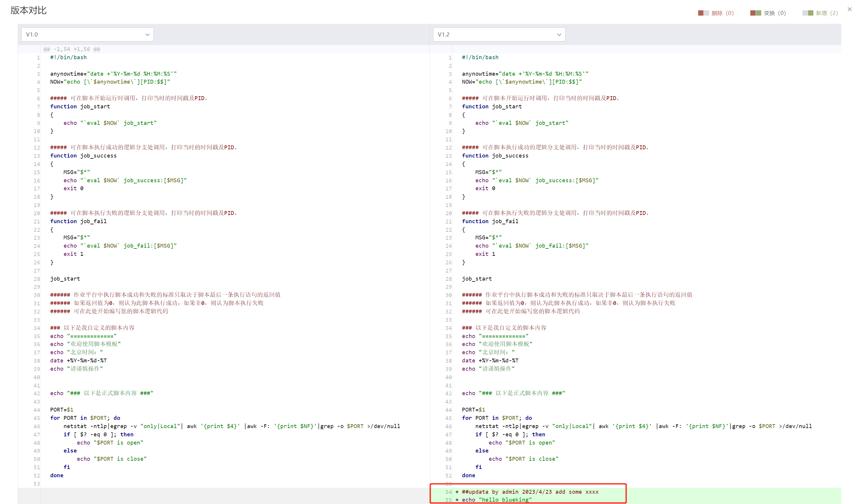Click line number 1 in left pane gutter
859x504 pixels.
[x=39, y=57]
